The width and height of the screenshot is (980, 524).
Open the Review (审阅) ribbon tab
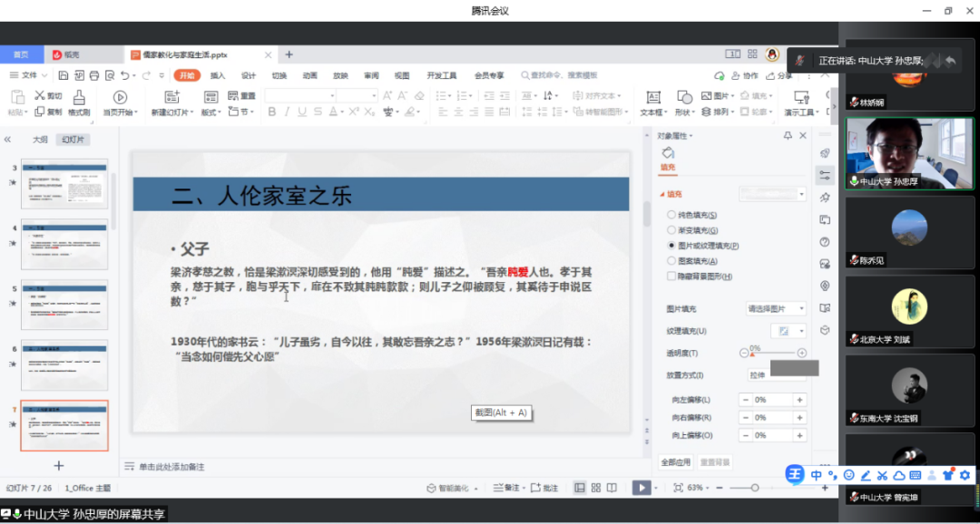coord(370,75)
